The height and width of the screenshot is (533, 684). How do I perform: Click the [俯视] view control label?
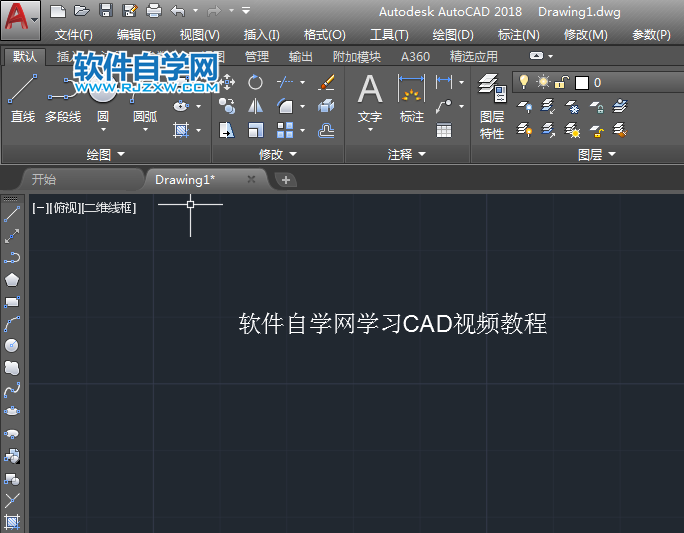coord(65,208)
